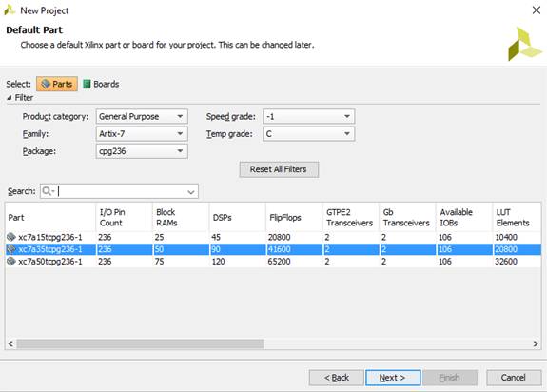Open the Temp grade dropdown
Screen dimensions: 547x392
click(x=308, y=134)
